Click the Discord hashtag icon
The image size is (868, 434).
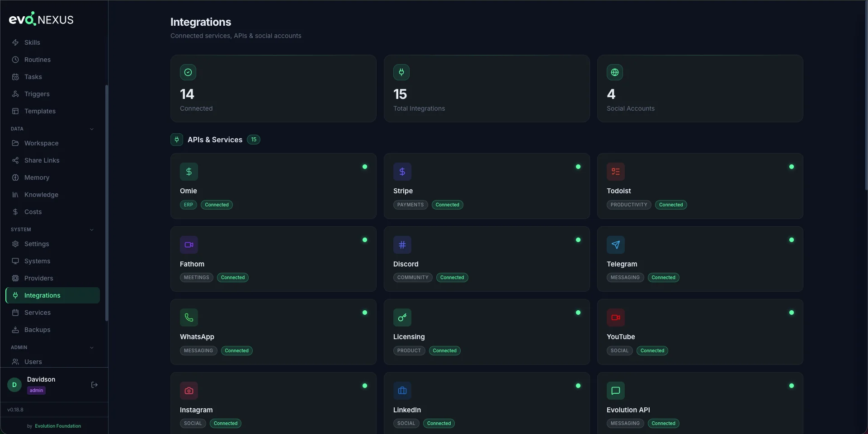402,245
